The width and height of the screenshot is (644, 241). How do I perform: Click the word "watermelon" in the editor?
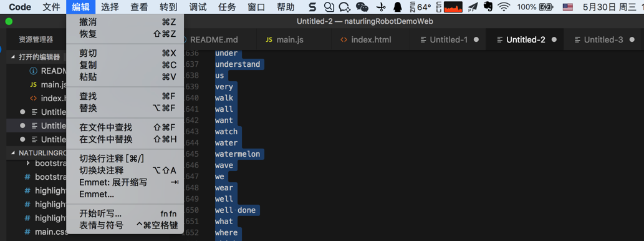238,154
